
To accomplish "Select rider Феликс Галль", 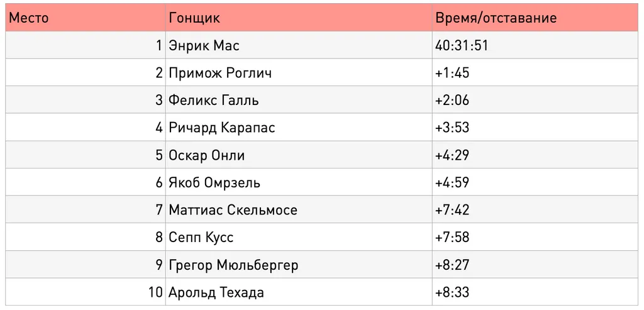I will click(214, 100).
